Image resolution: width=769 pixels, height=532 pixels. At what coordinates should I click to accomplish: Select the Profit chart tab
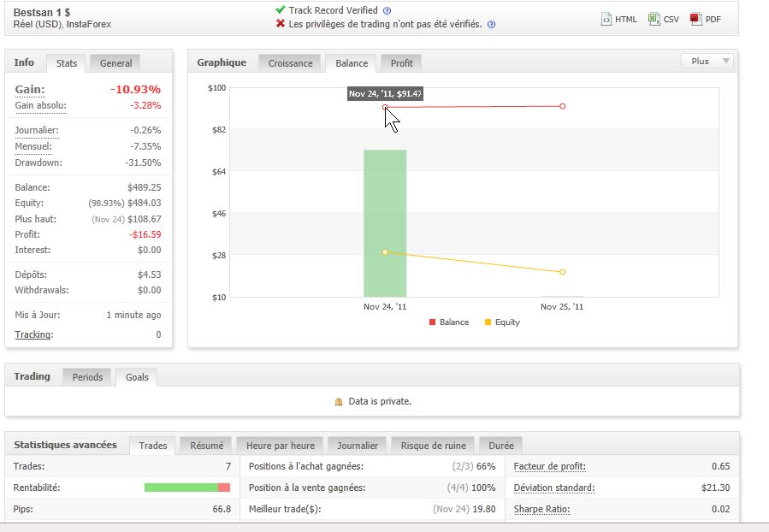401,63
